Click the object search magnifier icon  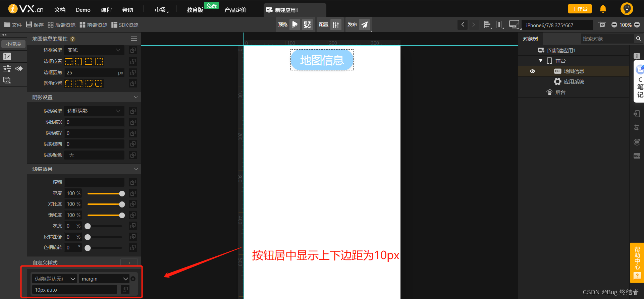tap(638, 39)
